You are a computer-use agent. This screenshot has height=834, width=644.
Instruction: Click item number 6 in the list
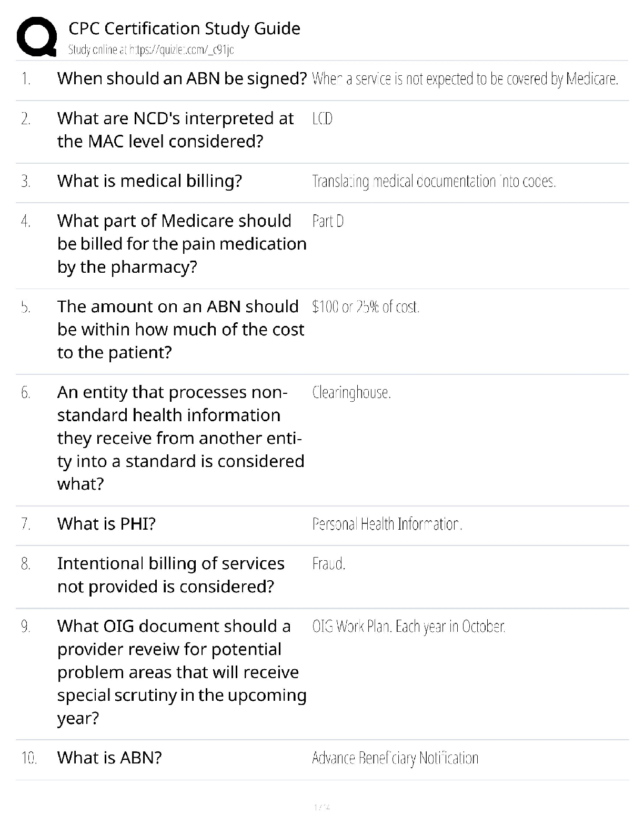[26, 393]
